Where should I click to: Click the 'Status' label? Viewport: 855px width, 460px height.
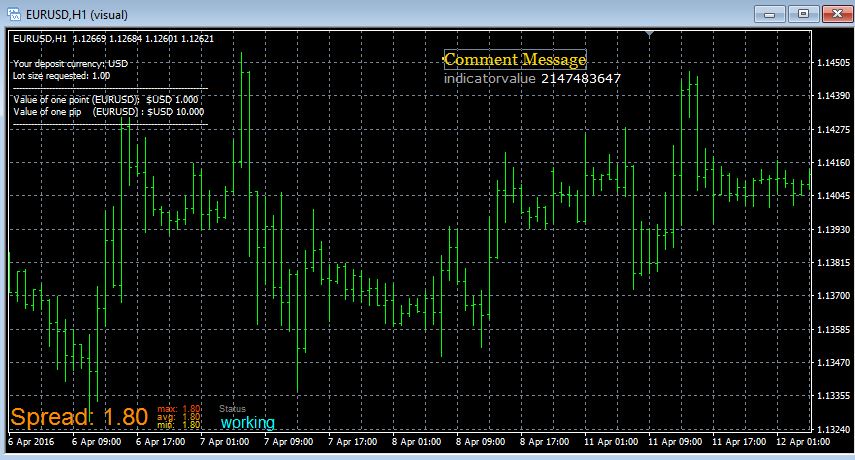232,409
